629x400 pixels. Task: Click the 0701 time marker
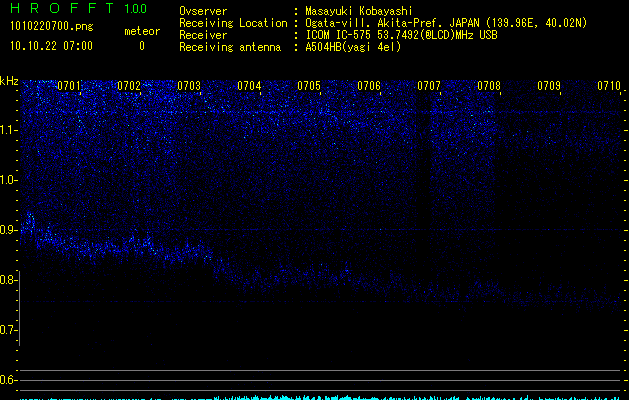(x=69, y=86)
